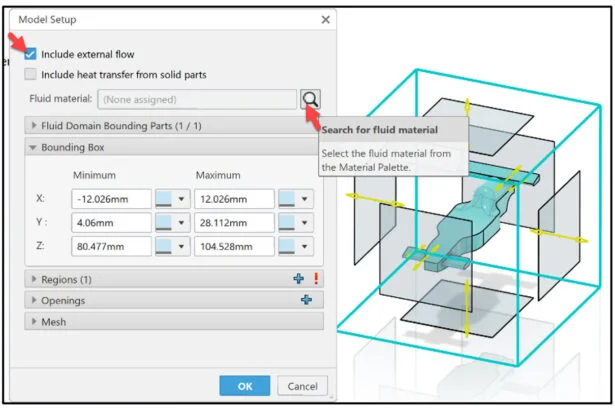Click the blue plus icon in Regions row
The width and height of the screenshot is (615, 408).
coord(298,279)
